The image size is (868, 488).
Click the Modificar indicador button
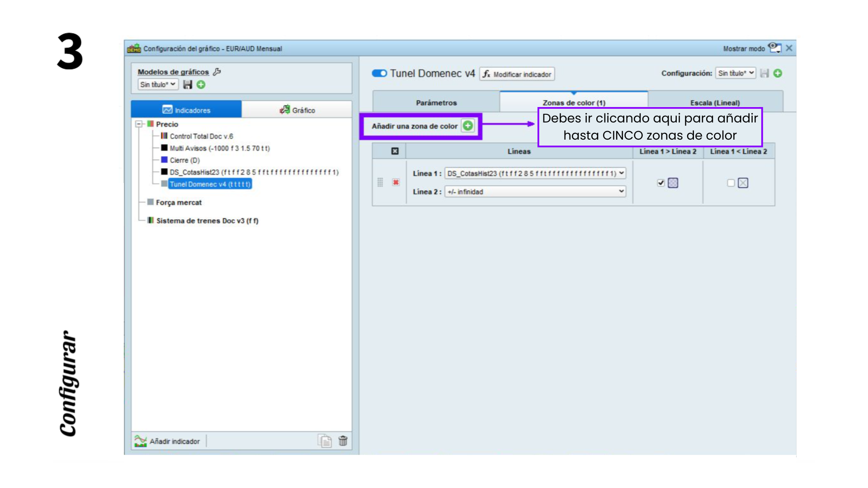[x=517, y=74]
